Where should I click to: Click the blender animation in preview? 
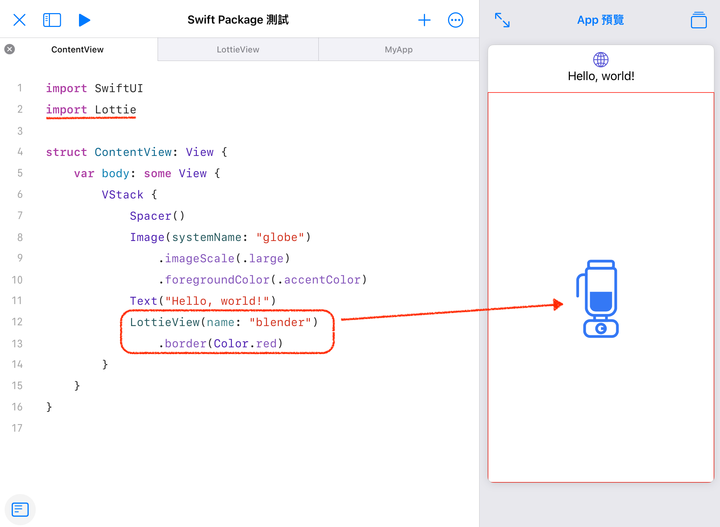(x=597, y=299)
